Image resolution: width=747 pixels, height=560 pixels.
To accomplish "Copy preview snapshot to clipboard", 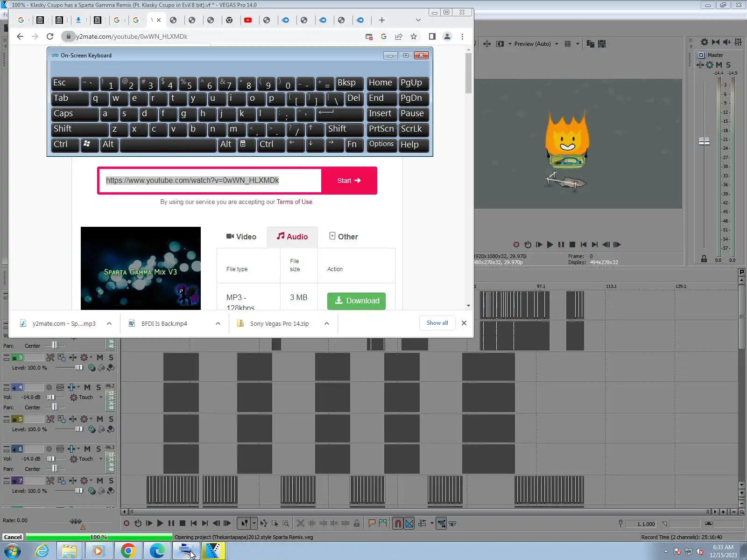I will click(x=591, y=44).
